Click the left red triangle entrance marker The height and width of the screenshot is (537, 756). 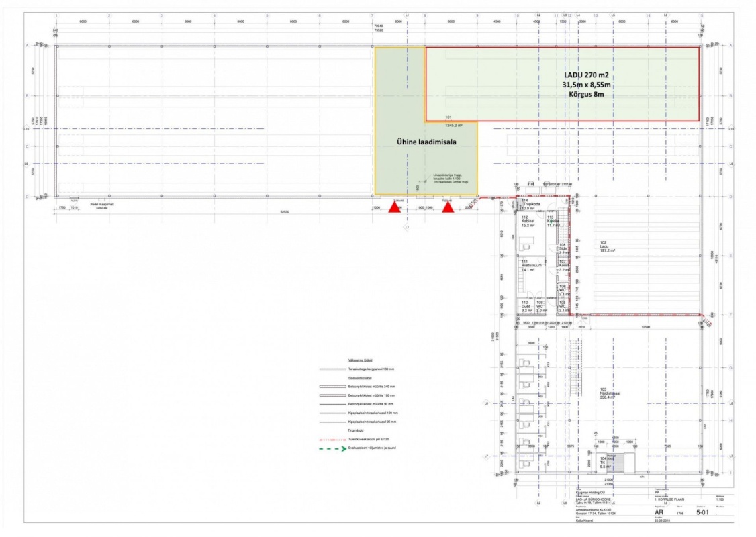[x=395, y=208]
